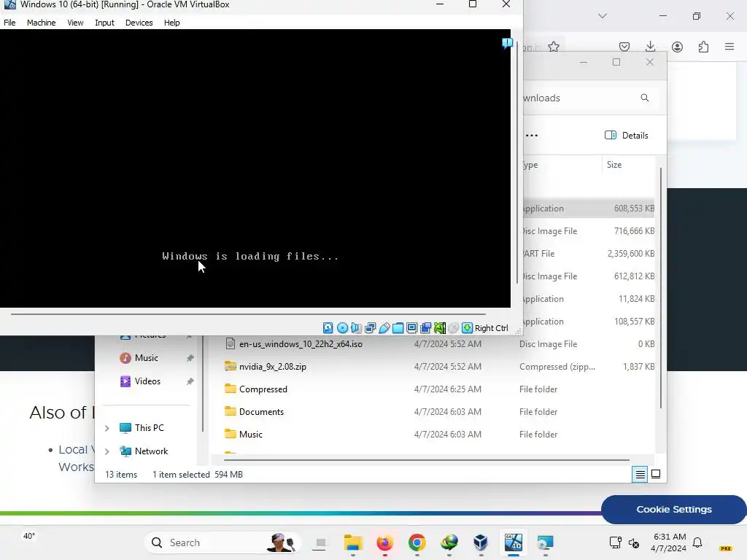Click the Firefox account icon
The width and height of the screenshot is (747, 560).
click(677, 47)
